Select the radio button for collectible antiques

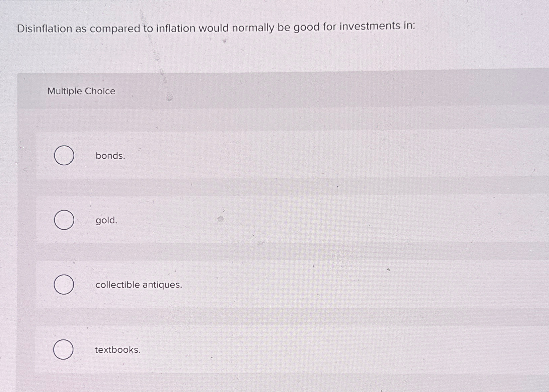[64, 285]
